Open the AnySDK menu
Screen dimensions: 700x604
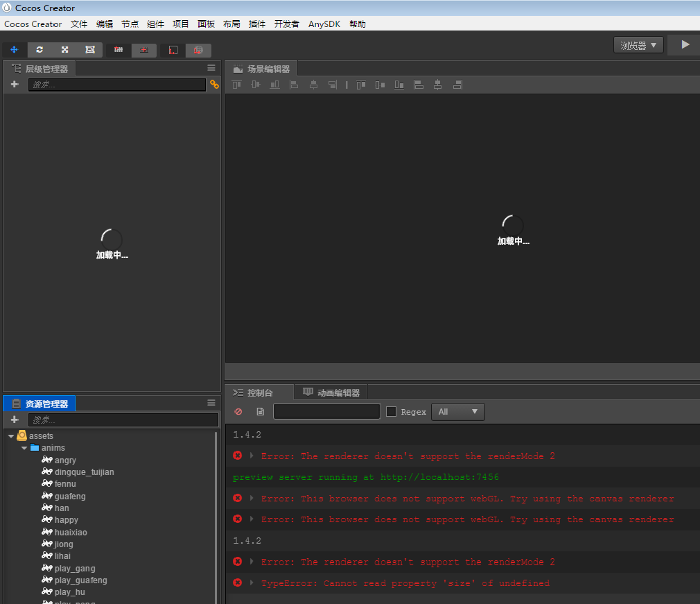coord(324,24)
